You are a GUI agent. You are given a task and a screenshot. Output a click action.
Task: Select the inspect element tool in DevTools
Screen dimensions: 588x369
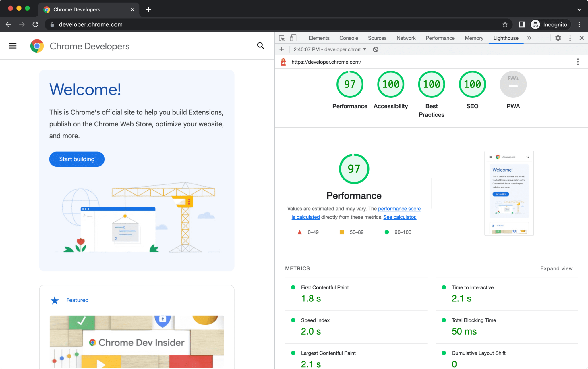pos(282,38)
